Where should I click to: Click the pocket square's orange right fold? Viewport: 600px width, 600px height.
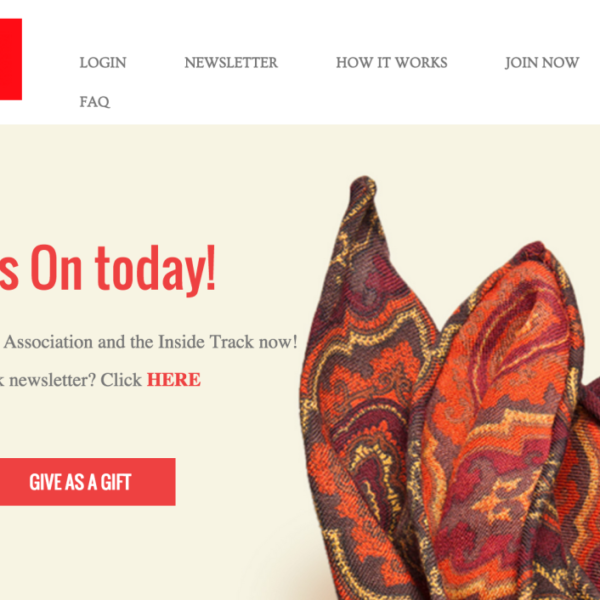(x=505, y=402)
